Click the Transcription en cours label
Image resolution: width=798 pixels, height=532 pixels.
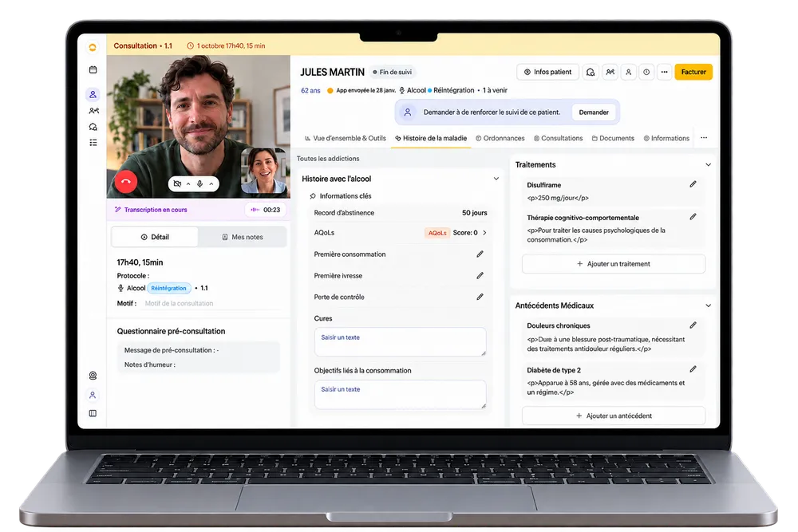tap(156, 210)
